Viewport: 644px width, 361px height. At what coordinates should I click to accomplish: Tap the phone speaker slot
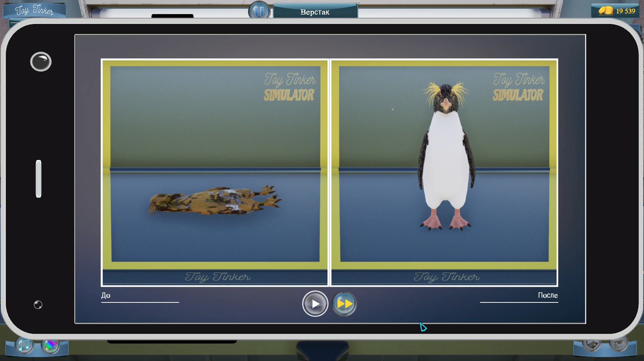[39, 179]
